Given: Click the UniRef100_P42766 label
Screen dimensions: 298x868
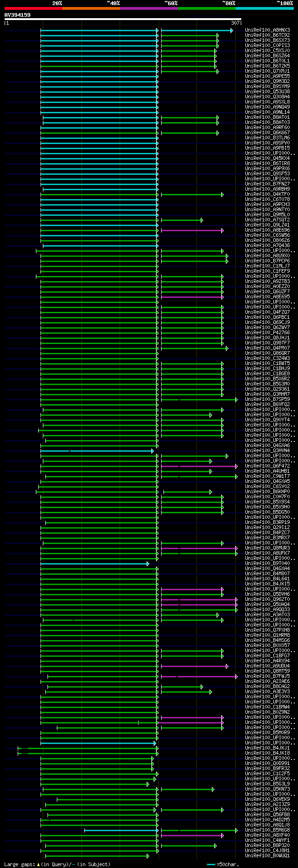Looking at the screenshot, I should [x=267, y=333].
